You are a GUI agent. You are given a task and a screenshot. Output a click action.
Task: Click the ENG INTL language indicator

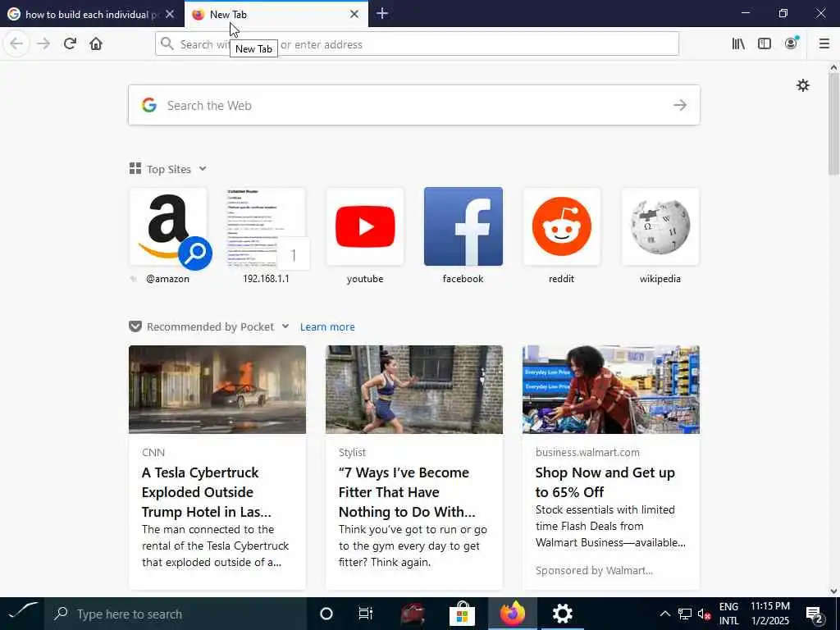point(728,614)
